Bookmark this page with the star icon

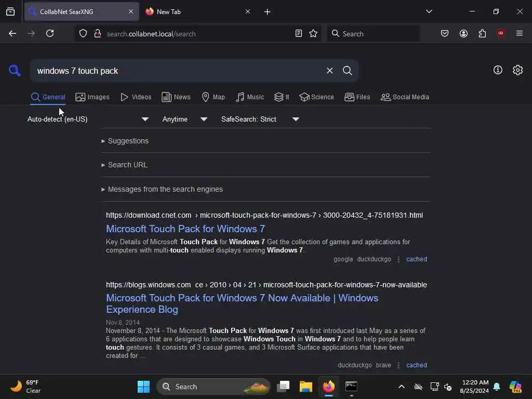[313, 33]
